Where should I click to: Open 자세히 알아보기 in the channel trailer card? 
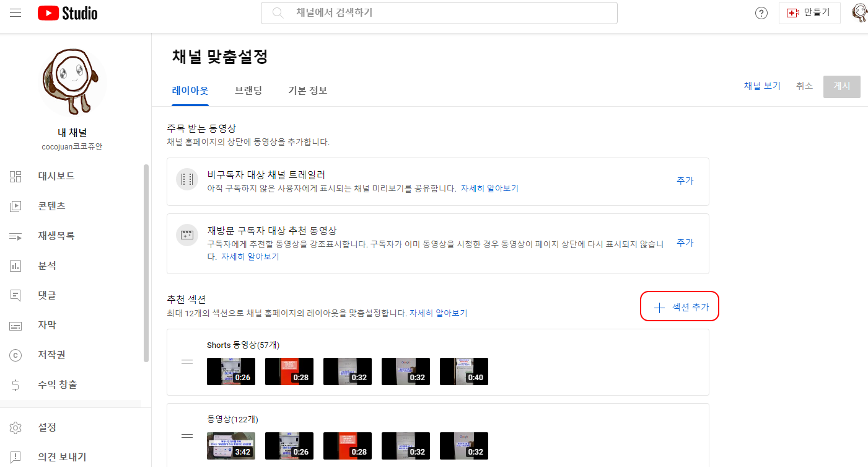pos(489,188)
